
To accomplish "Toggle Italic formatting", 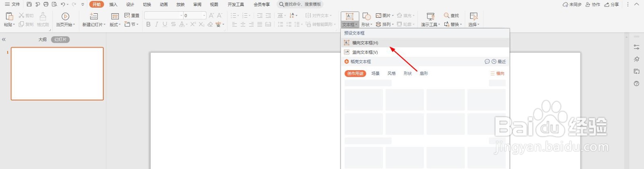I will (x=157, y=24).
